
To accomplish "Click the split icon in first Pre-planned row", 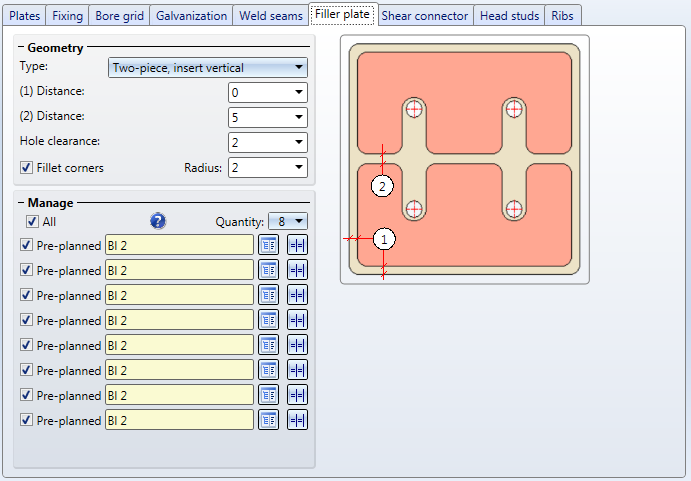I will point(297,245).
